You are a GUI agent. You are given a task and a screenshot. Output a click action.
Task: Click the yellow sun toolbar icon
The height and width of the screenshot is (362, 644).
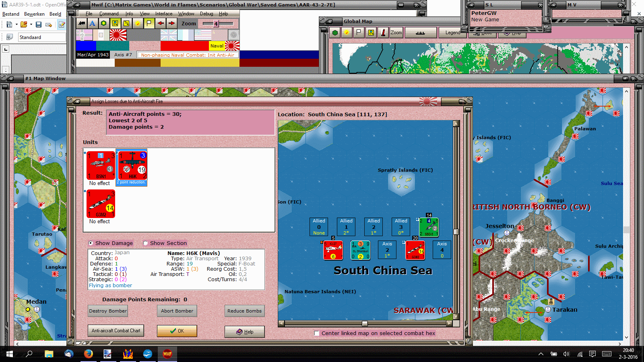coord(138,23)
